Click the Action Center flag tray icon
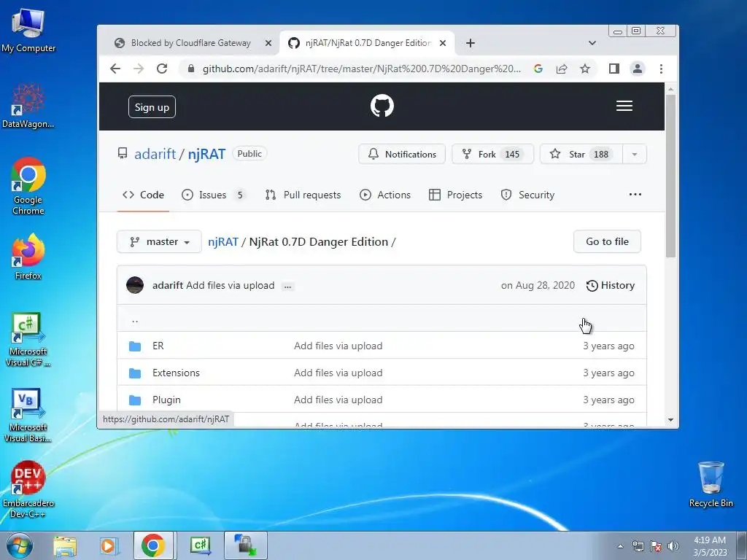 [x=656, y=546]
